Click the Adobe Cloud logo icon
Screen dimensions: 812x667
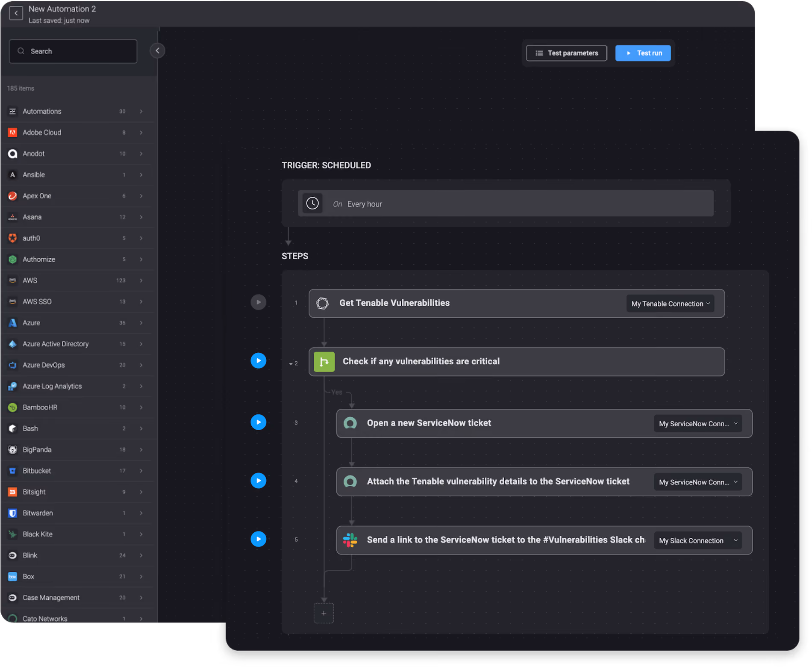point(13,133)
